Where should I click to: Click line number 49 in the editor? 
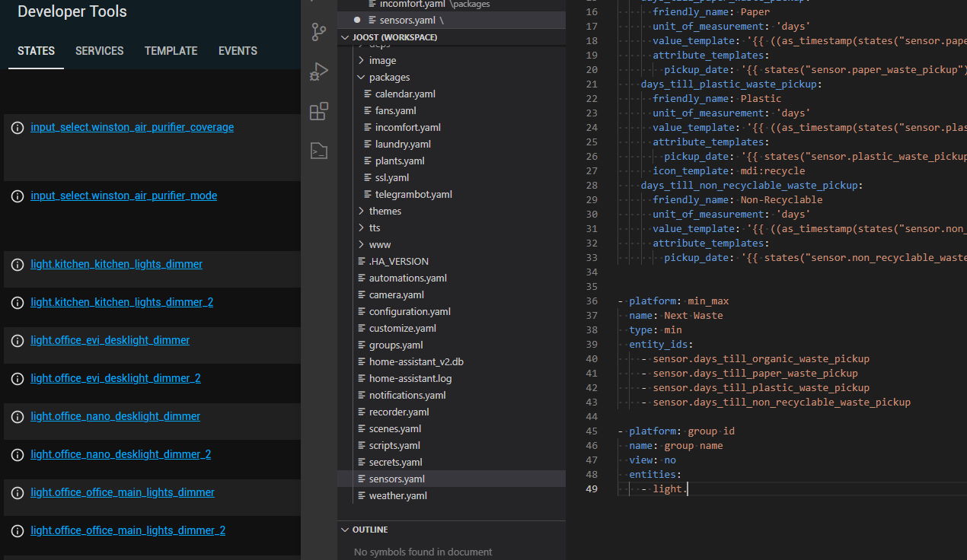coord(592,488)
